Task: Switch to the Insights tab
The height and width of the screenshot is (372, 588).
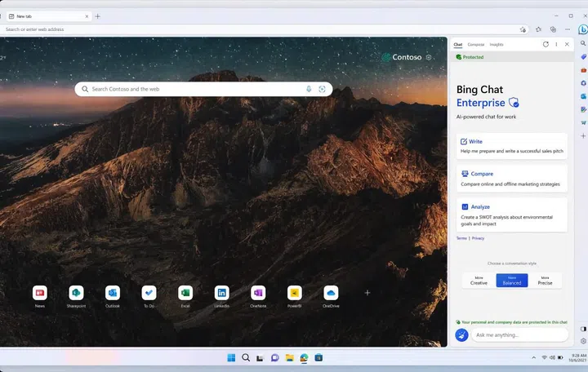Action: pos(497,45)
